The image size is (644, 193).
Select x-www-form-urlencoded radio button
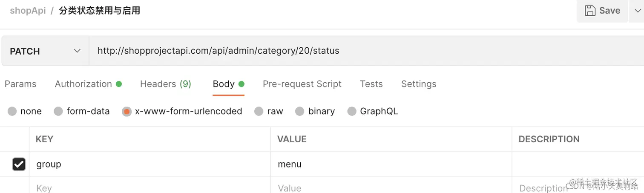tap(126, 112)
